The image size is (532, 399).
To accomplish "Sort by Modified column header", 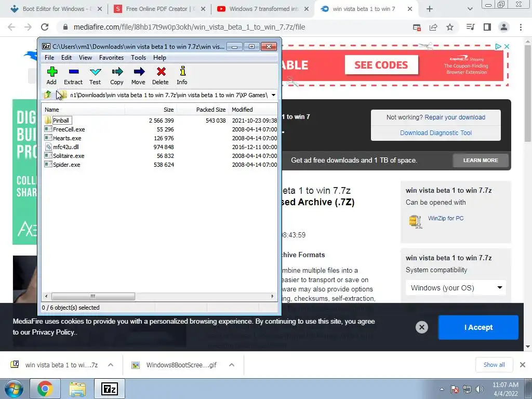I will click(x=253, y=110).
